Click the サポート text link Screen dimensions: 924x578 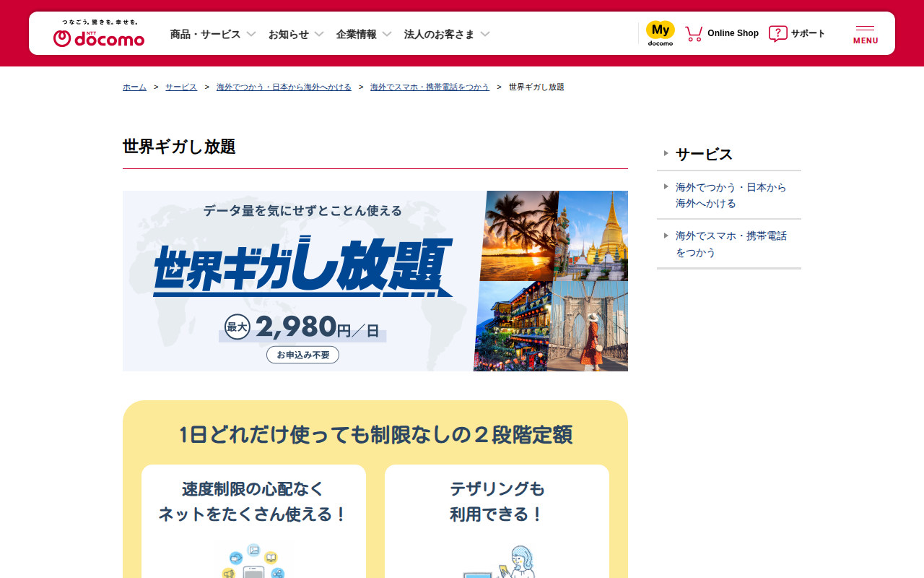pyautogui.click(x=808, y=33)
